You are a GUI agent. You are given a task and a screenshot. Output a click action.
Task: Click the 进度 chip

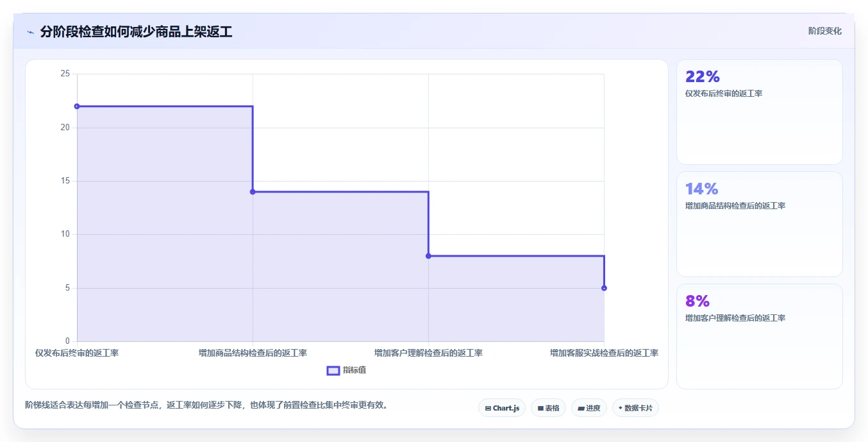pyautogui.click(x=589, y=408)
